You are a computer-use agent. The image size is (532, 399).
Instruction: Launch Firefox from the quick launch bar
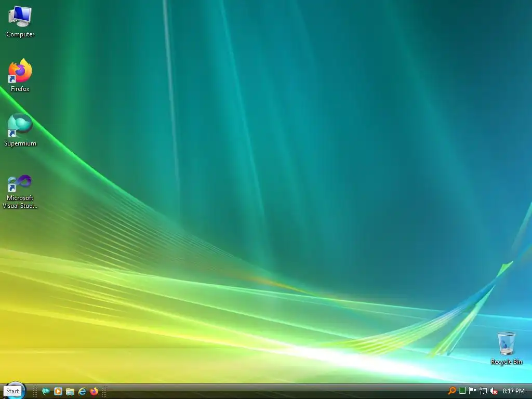[94, 391]
